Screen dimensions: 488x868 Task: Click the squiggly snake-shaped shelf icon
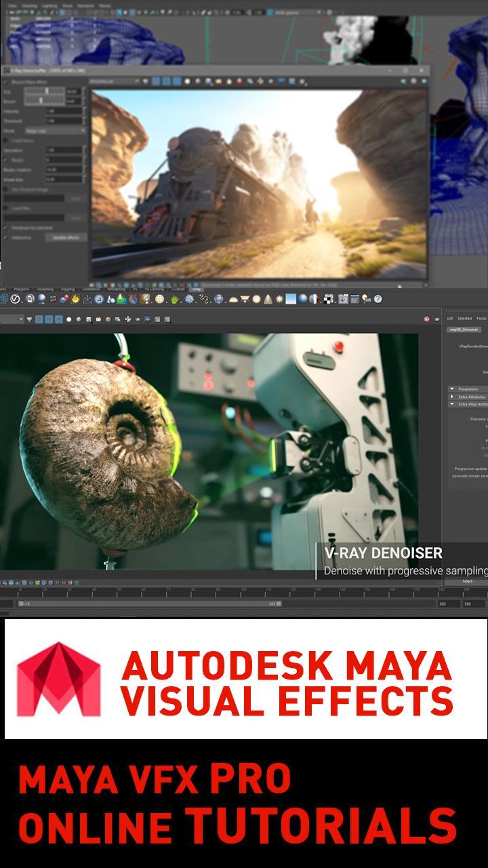point(203,299)
